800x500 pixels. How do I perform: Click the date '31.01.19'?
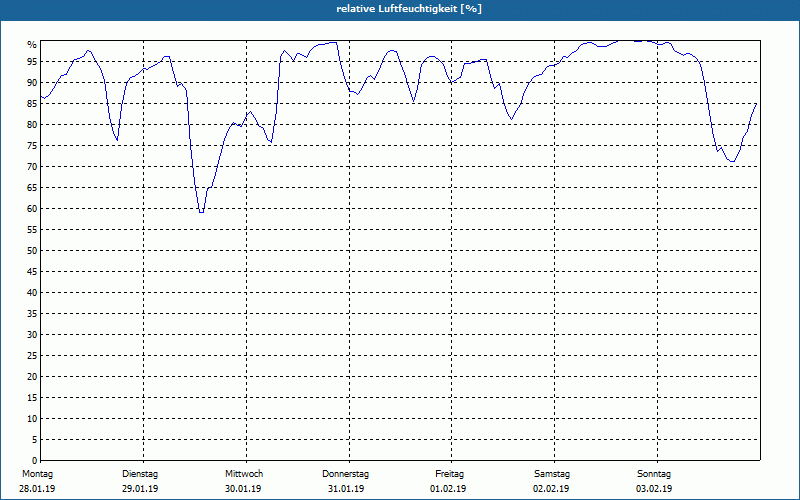346,489
